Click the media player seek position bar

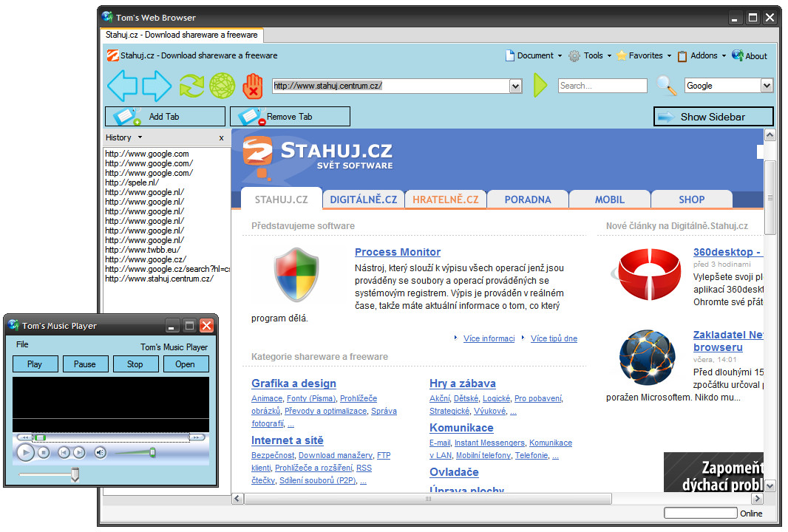111,437
